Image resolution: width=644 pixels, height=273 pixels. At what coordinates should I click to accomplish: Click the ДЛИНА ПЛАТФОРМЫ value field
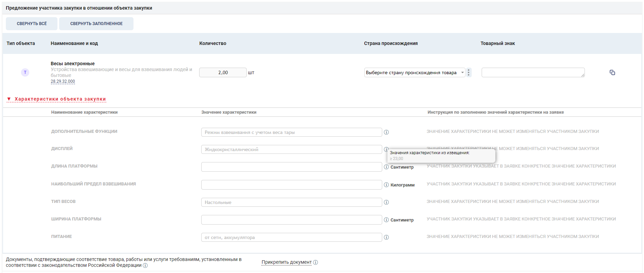point(291,167)
